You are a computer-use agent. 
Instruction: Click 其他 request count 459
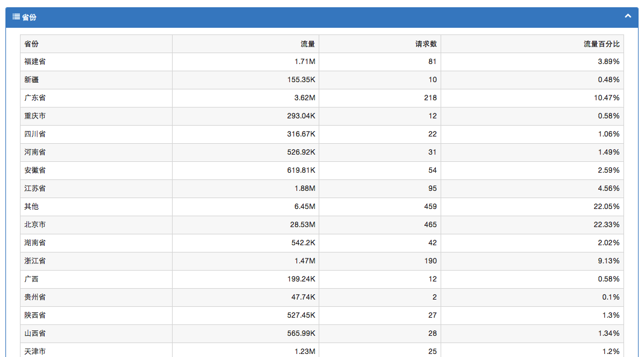tap(430, 207)
